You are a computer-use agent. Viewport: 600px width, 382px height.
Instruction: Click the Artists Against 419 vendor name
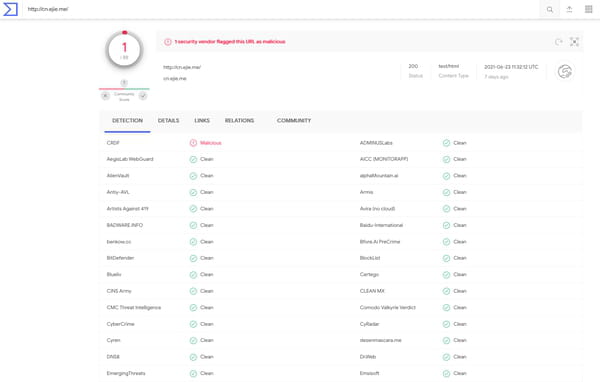click(127, 209)
